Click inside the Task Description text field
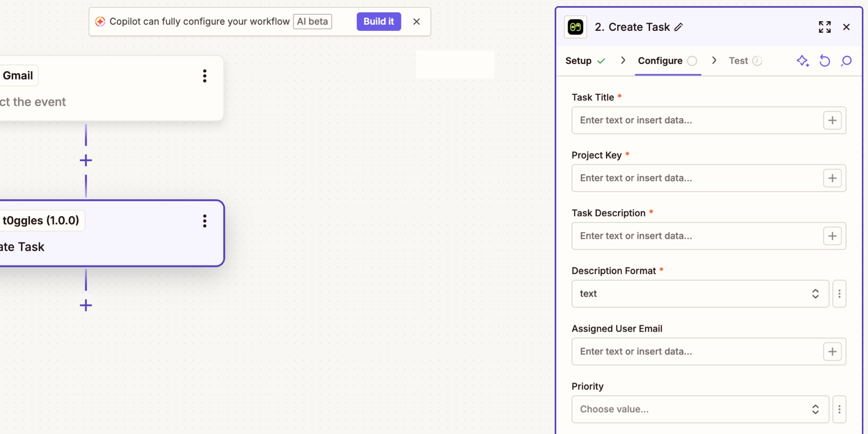The width and height of the screenshot is (868, 434). coord(681,236)
